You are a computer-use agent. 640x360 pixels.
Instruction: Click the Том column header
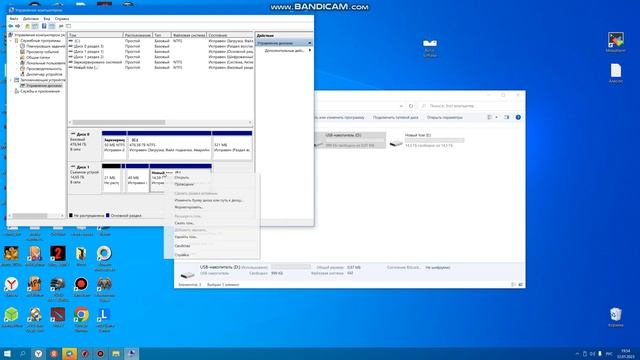[95, 36]
